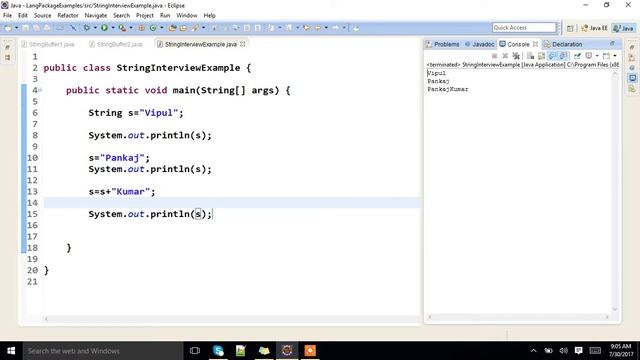Click the Save toolbar icon
The width and height of the screenshot is (640, 360).
point(25,28)
